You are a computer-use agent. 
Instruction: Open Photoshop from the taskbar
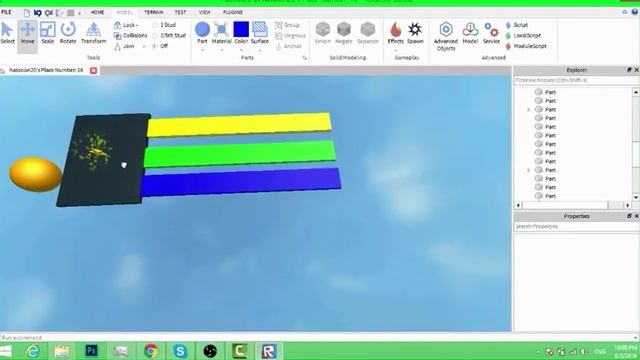(x=91, y=351)
